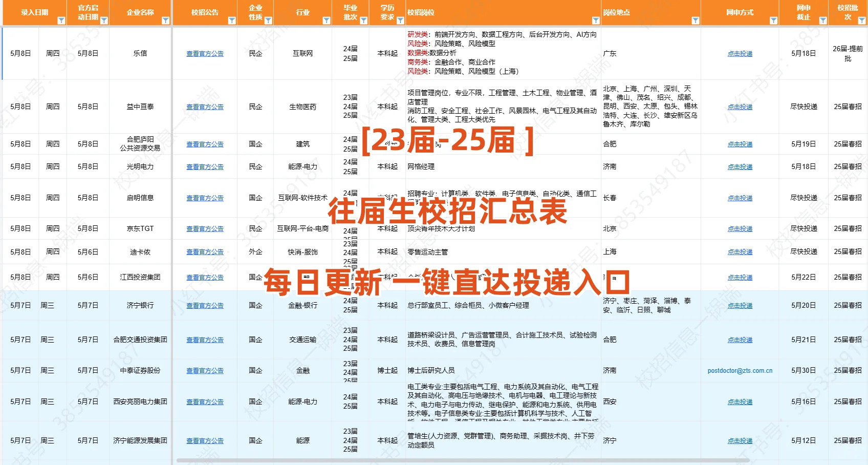Open the 网申截止 column filter
The width and height of the screenshot is (868, 465).
click(x=823, y=20)
